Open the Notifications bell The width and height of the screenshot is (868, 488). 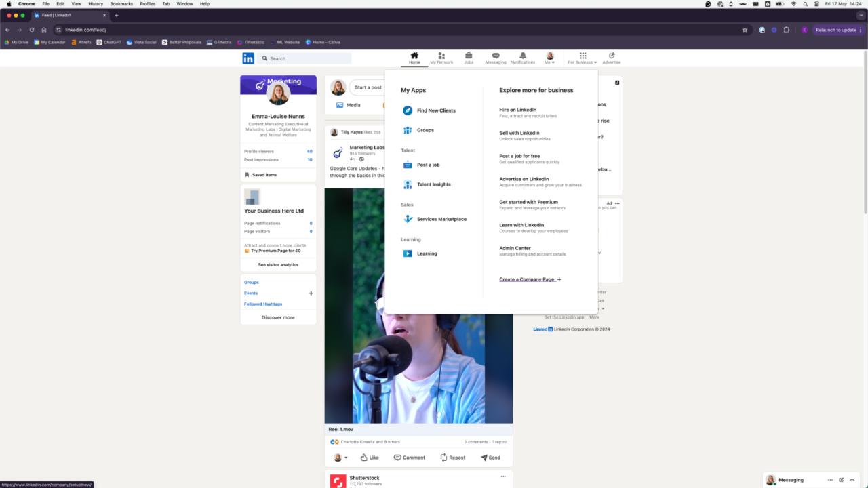[522, 57]
